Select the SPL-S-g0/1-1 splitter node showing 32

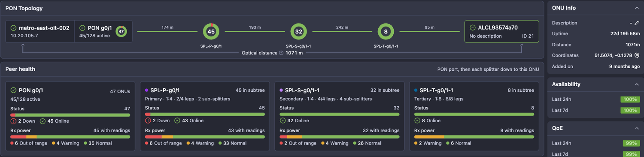tap(299, 31)
